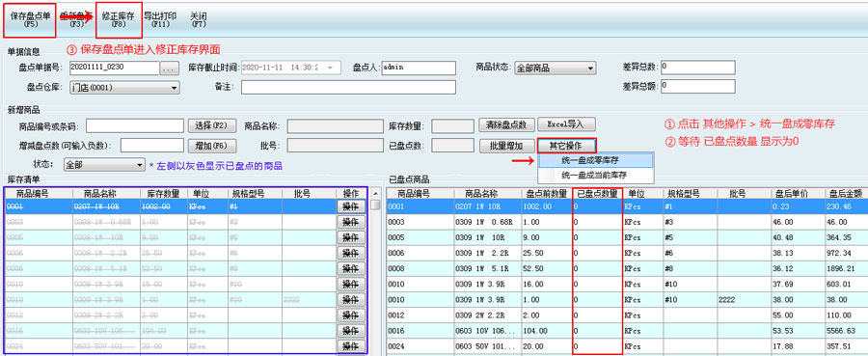The width and height of the screenshot is (868, 356).
Task: Click the 选择(F2) button
Action: (212, 125)
